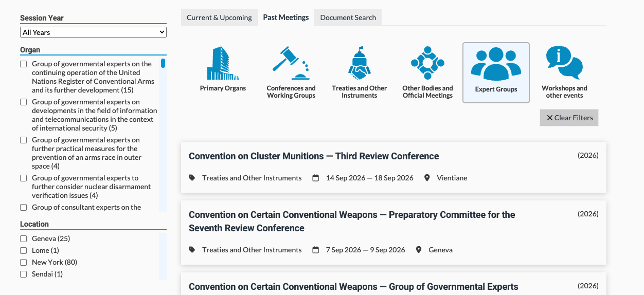Viewport: 644px width, 295px height.
Task: Click the Location list scrollbar track
Action: [x=163, y=256]
